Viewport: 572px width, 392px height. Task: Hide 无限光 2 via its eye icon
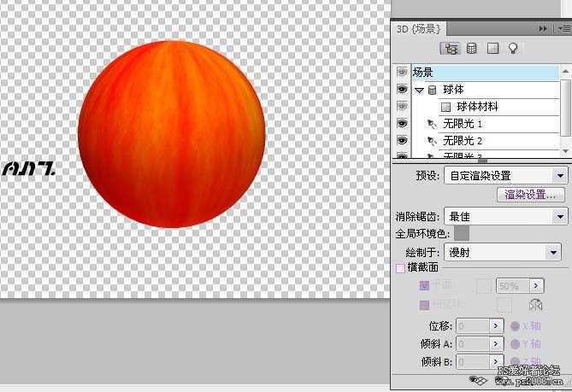[402, 140]
